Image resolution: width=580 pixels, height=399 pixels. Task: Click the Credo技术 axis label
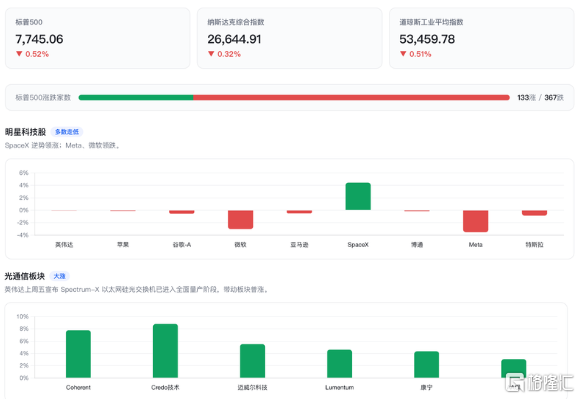(x=165, y=388)
